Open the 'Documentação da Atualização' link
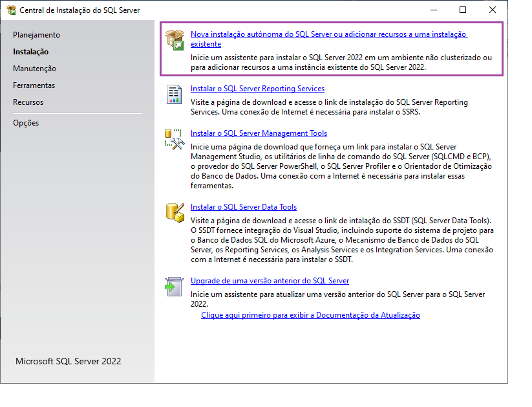Viewport: 532px width, 407px height. tap(310, 315)
